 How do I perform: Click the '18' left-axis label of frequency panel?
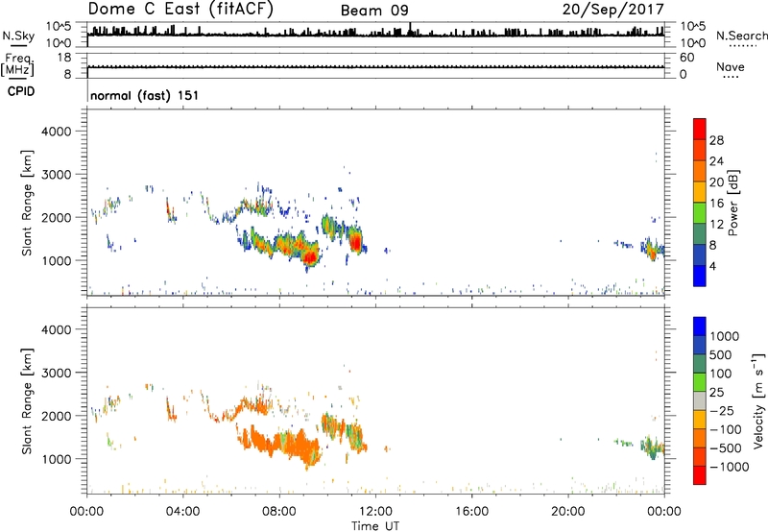[x=64, y=58]
